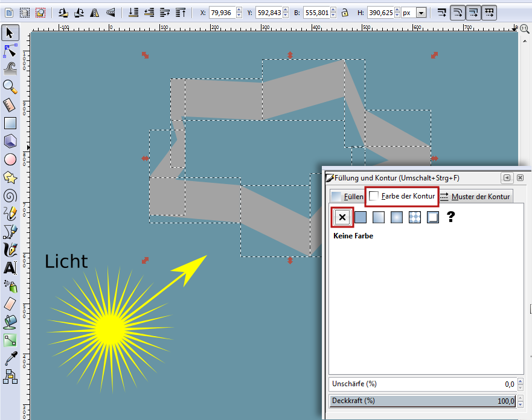Open the px unit dropdown
Screen dimensions: 532x420
point(421,13)
